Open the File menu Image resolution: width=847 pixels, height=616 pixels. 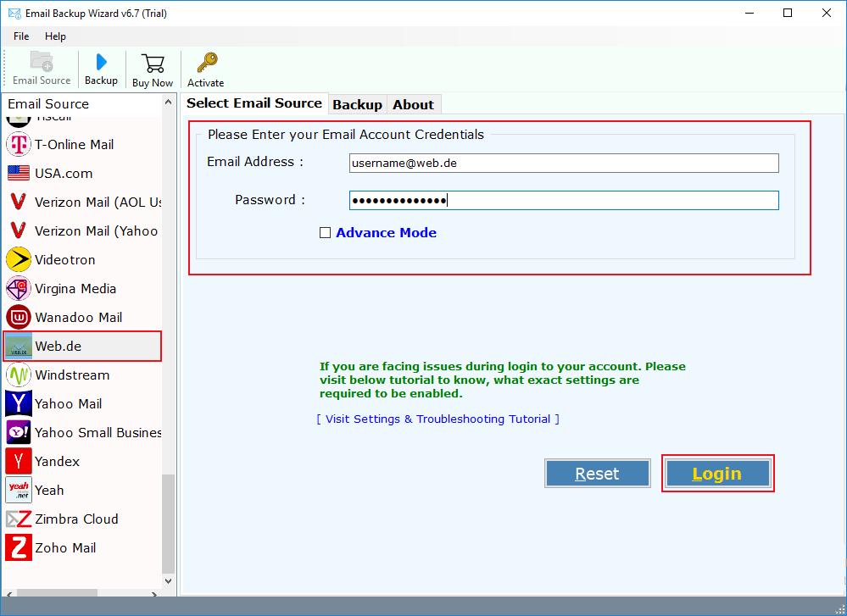click(x=21, y=36)
